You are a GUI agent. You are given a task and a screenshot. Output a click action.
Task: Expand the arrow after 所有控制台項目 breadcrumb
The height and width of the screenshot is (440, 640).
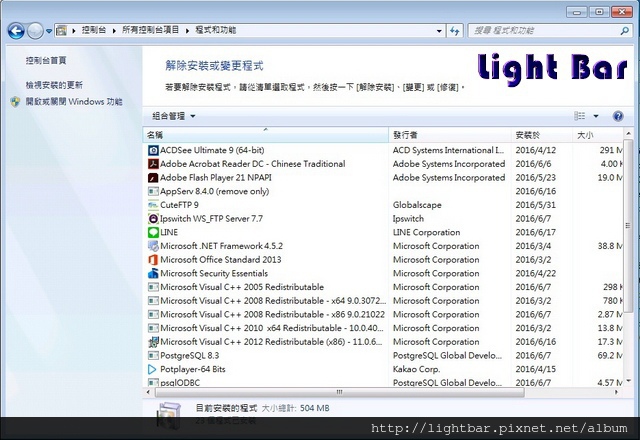187,31
